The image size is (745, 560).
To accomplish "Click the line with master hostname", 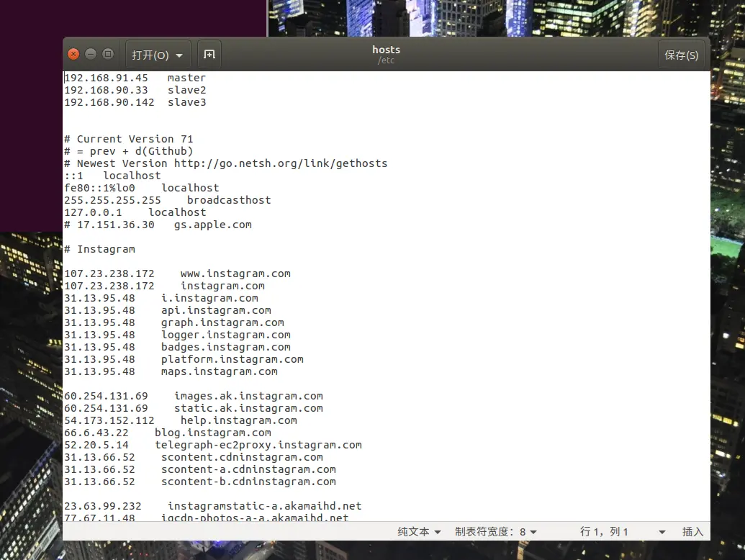I will point(135,78).
